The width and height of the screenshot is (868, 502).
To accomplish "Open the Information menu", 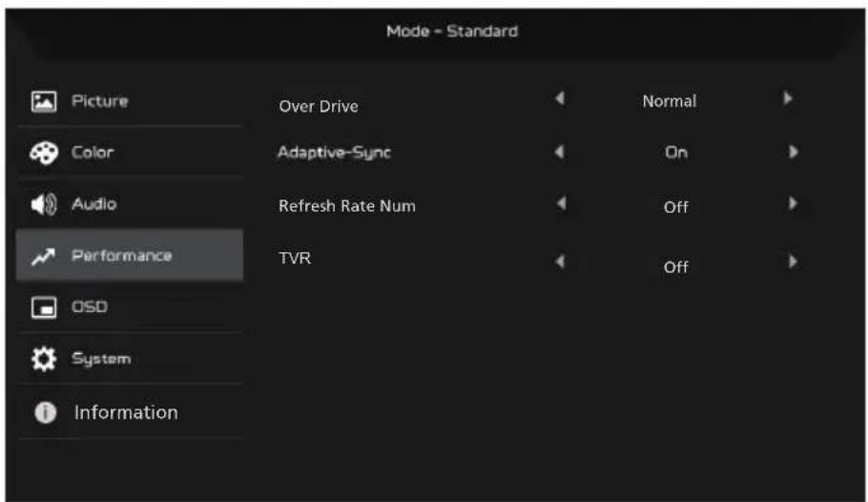I will (130, 412).
